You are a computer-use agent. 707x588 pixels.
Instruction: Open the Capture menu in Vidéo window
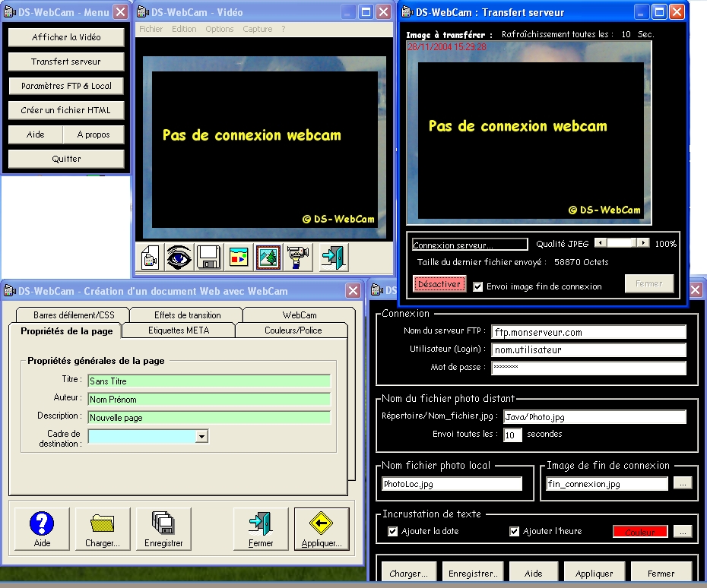click(258, 29)
